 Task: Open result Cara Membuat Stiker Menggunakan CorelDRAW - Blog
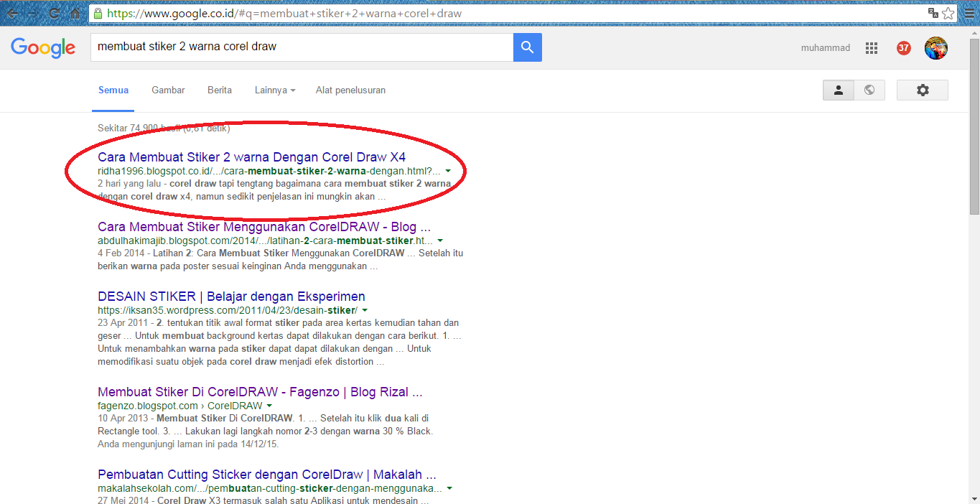pyautogui.click(x=264, y=226)
